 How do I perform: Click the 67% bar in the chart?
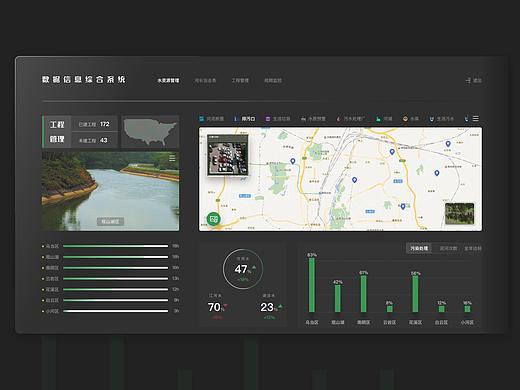click(x=364, y=294)
